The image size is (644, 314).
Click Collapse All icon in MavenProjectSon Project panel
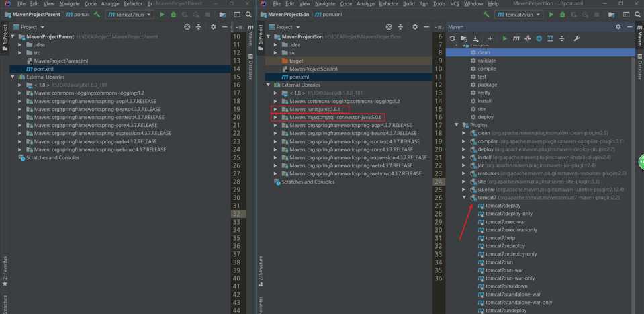400,27
